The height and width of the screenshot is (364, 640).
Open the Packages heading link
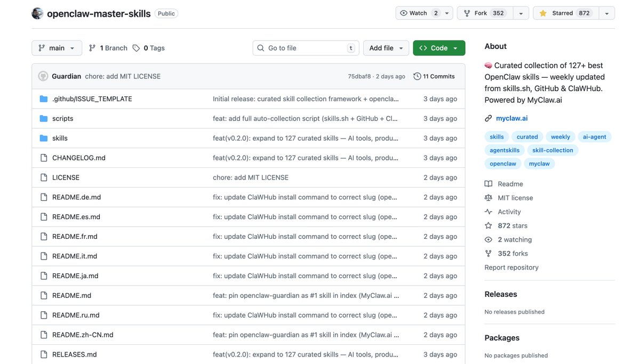coord(502,338)
